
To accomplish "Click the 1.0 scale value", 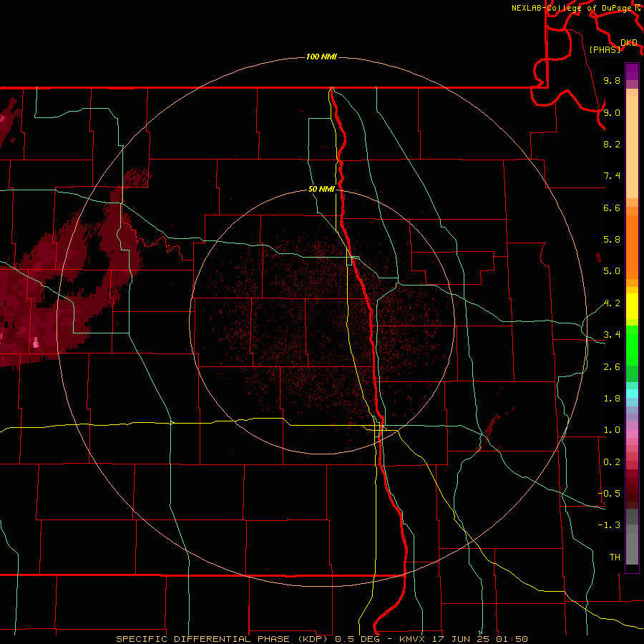I will [612, 430].
